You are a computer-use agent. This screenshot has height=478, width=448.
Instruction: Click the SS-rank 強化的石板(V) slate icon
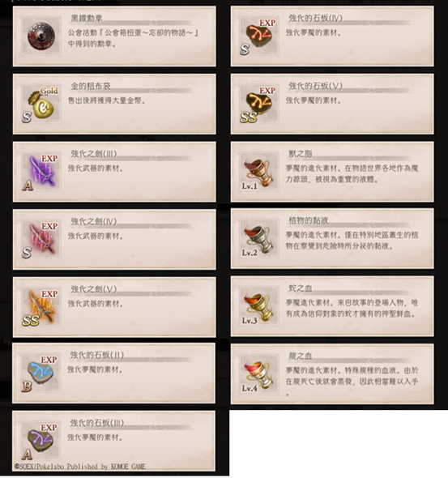(x=259, y=104)
